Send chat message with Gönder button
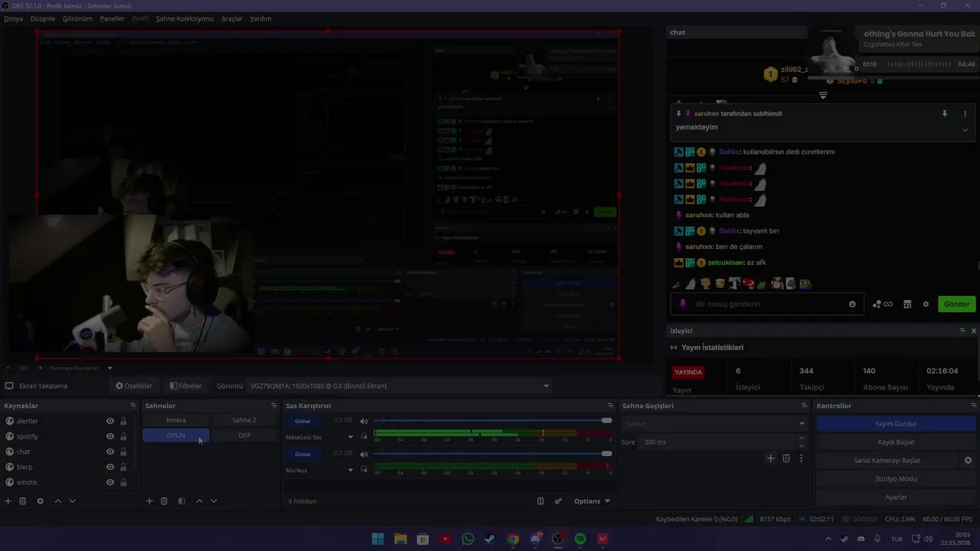980x551 pixels. tap(956, 304)
